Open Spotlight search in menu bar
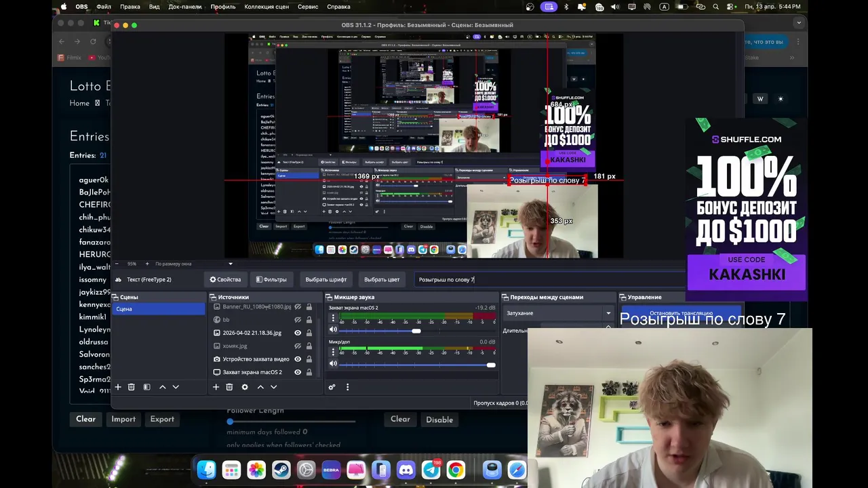868x488 pixels. point(716,7)
